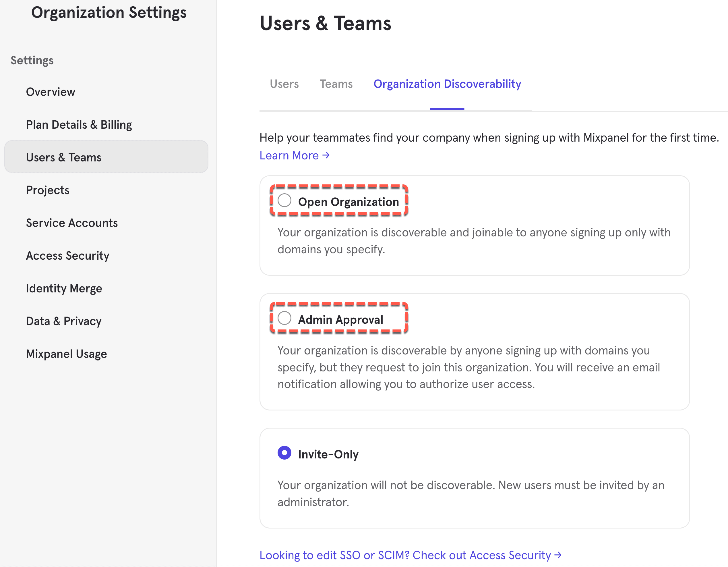Image resolution: width=728 pixels, height=567 pixels.
Task: Open Plan Details & Billing settings
Action: click(x=79, y=125)
